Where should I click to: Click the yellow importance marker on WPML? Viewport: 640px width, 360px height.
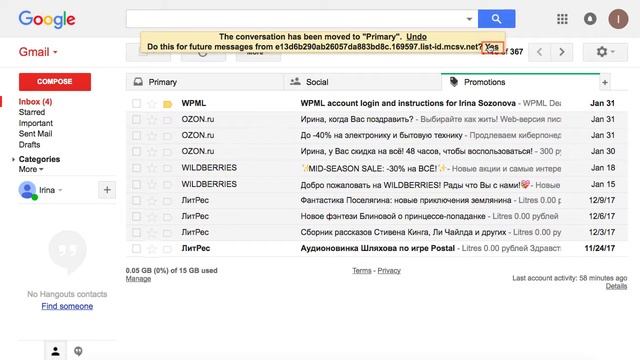pyautogui.click(x=167, y=104)
